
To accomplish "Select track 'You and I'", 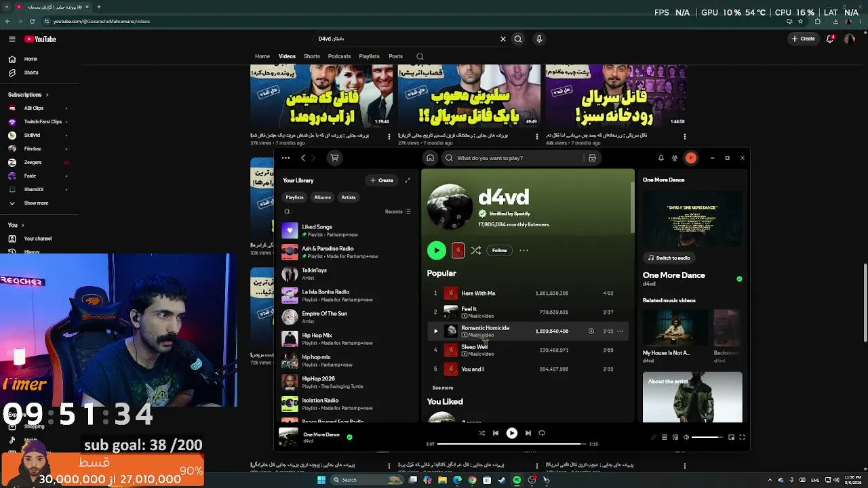I will [473, 369].
